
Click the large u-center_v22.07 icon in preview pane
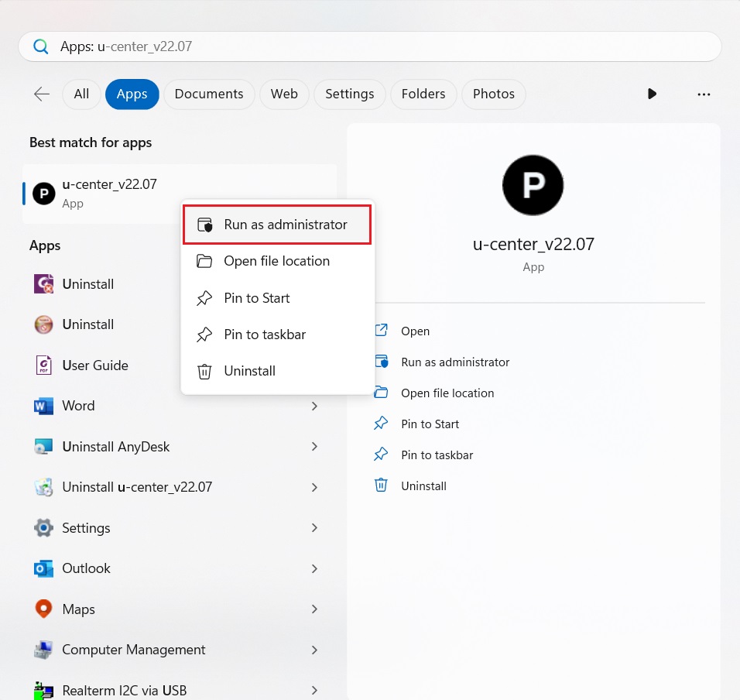pyautogui.click(x=533, y=185)
